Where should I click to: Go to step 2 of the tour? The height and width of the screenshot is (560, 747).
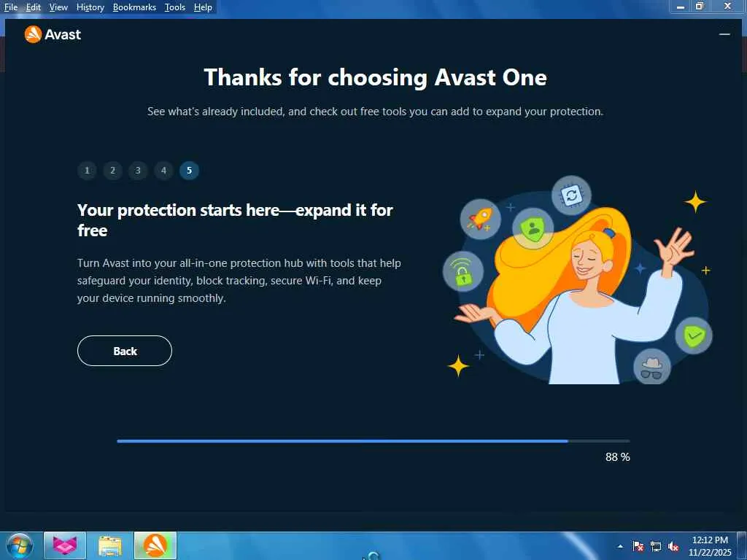coord(113,171)
